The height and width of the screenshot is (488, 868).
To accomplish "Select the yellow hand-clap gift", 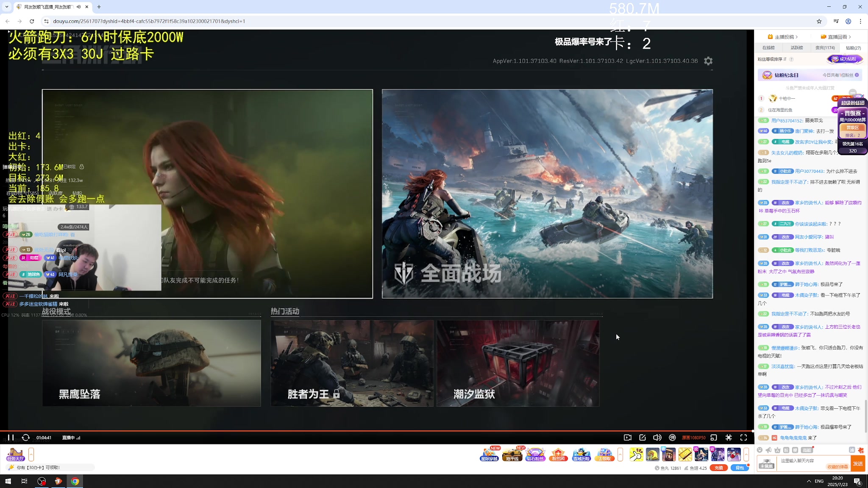I will coord(636,455).
